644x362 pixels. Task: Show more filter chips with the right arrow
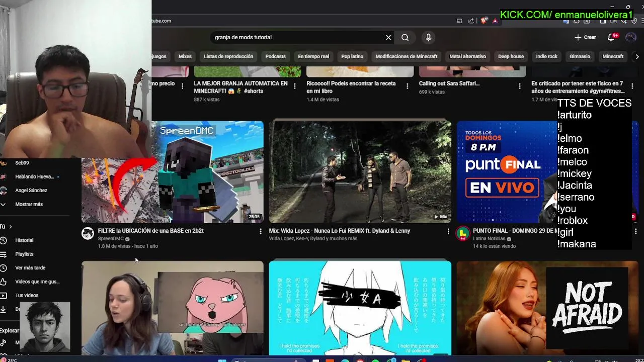(637, 56)
